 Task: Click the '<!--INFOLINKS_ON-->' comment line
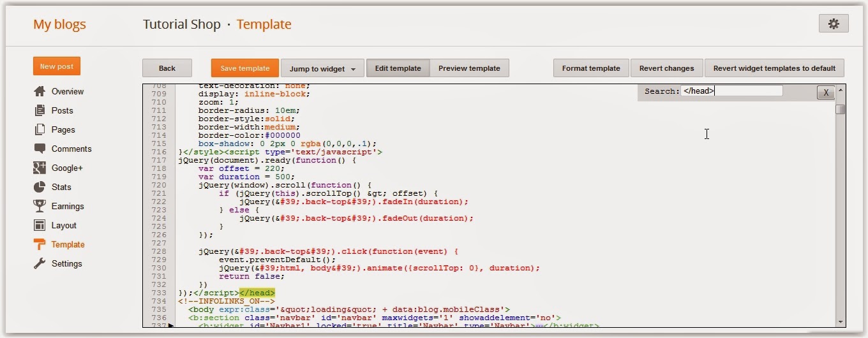[x=227, y=301]
